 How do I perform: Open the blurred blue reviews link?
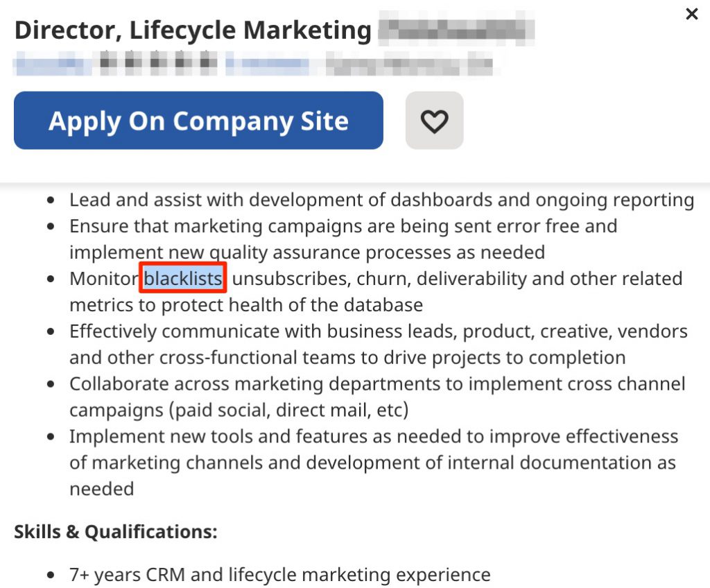click(268, 63)
